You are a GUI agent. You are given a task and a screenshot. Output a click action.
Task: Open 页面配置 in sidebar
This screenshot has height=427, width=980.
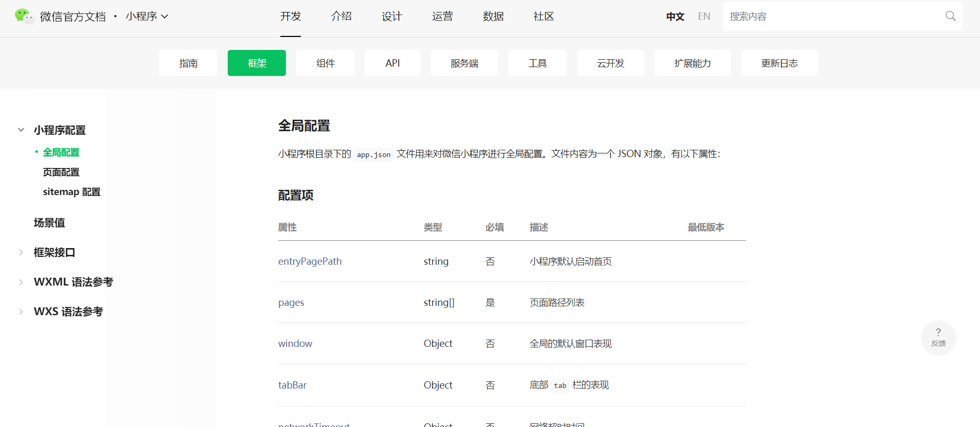(61, 172)
